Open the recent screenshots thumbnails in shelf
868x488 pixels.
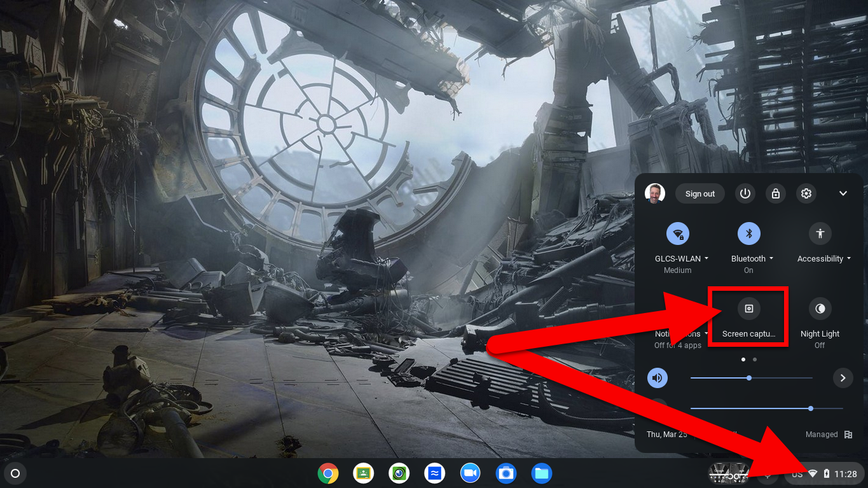coord(727,473)
